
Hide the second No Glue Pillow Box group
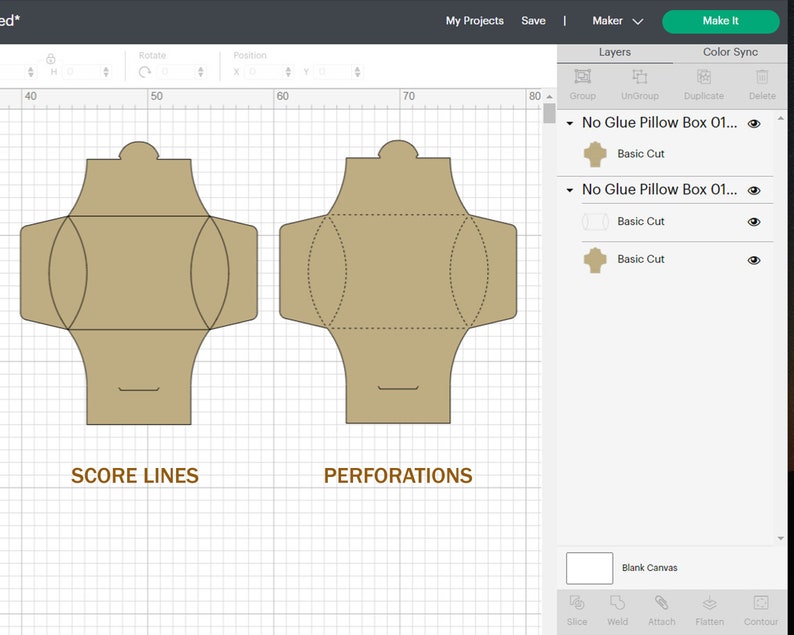[x=753, y=190]
